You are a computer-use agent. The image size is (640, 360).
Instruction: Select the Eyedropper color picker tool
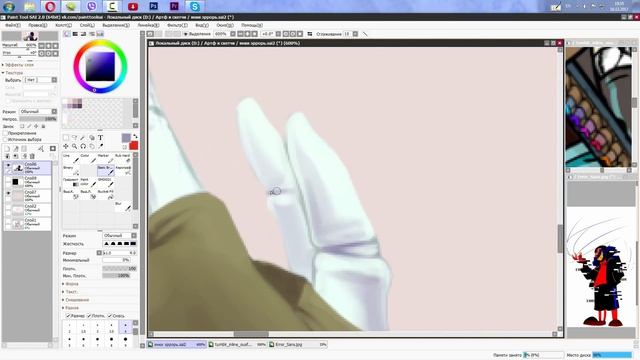100,146
